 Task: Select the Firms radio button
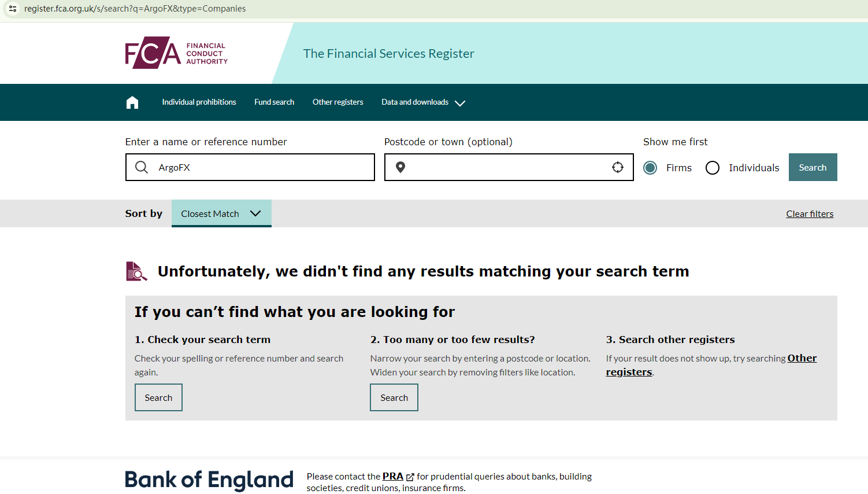pyautogui.click(x=650, y=168)
